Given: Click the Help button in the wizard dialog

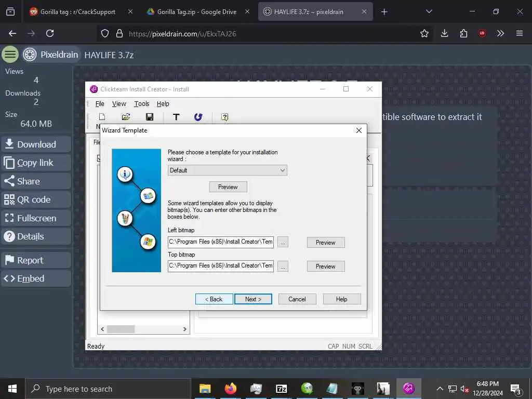Looking at the screenshot, I should coord(342,299).
